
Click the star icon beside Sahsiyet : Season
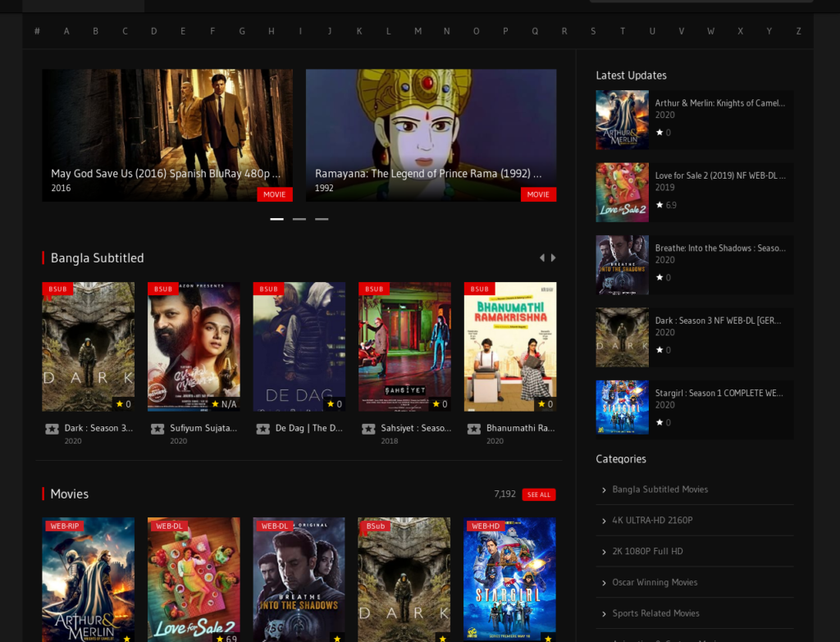coord(368,429)
